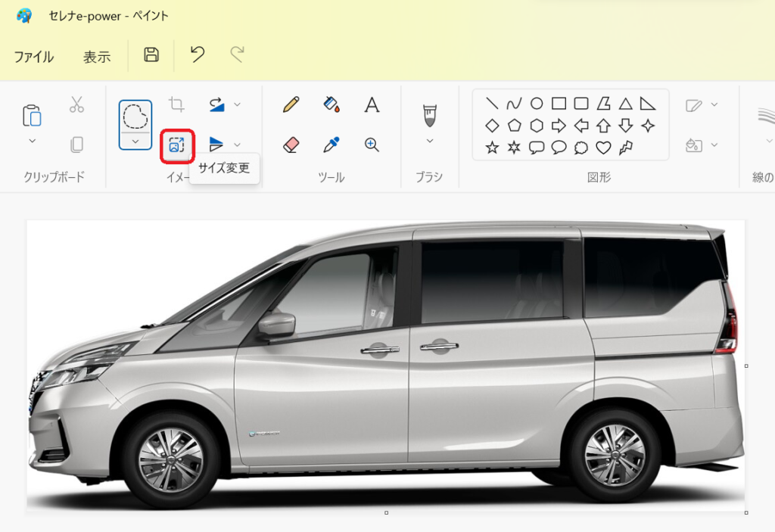Viewport: 775px width, 532px height.
Task: Click the canvas bottom-right resize handle
Action: [x=746, y=512]
